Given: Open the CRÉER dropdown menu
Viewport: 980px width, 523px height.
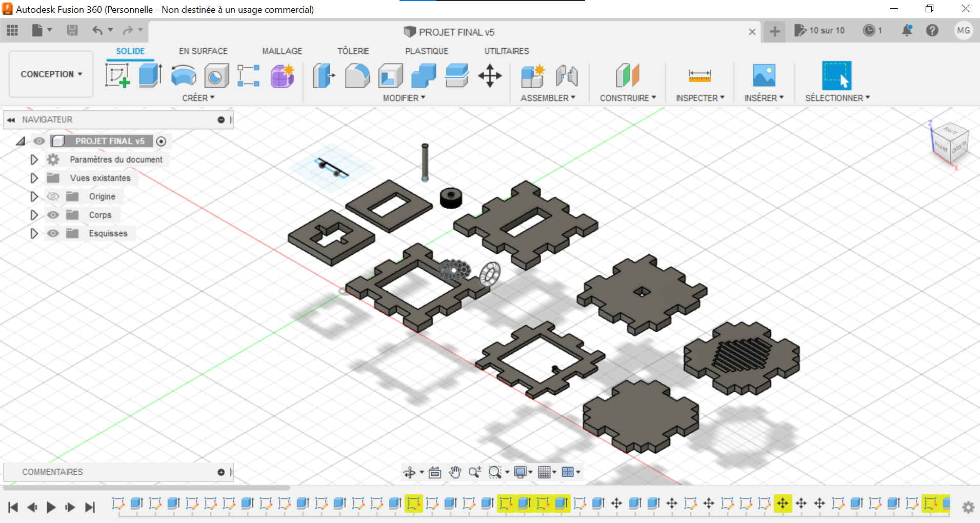Looking at the screenshot, I should coord(198,98).
